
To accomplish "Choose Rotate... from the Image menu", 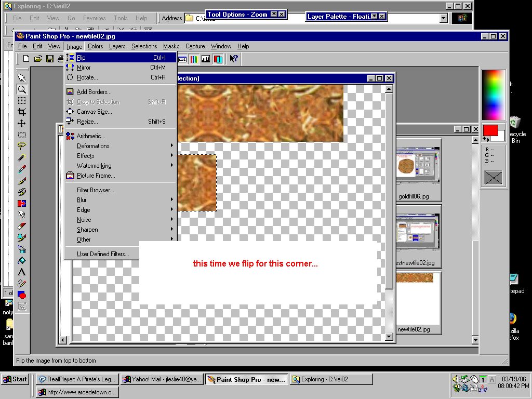I will tap(121, 77).
